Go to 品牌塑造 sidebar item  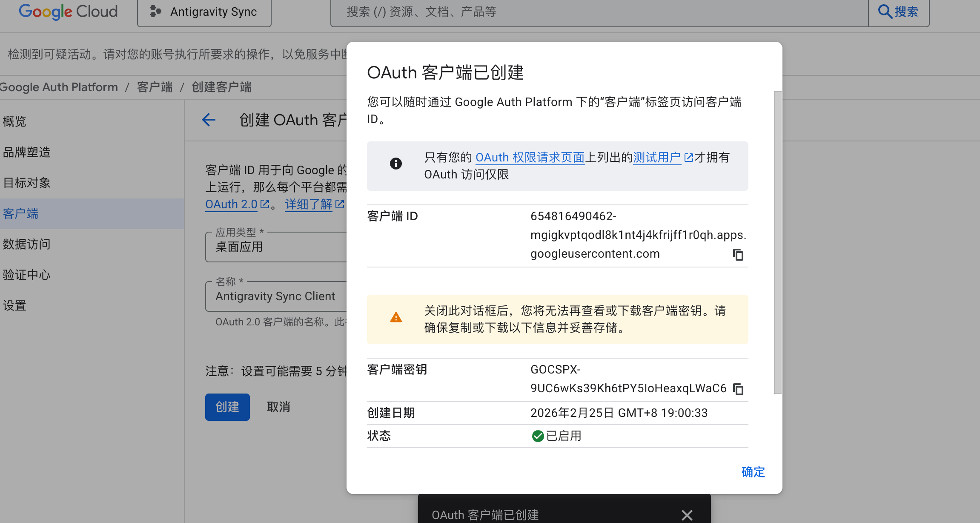(26, 152)
